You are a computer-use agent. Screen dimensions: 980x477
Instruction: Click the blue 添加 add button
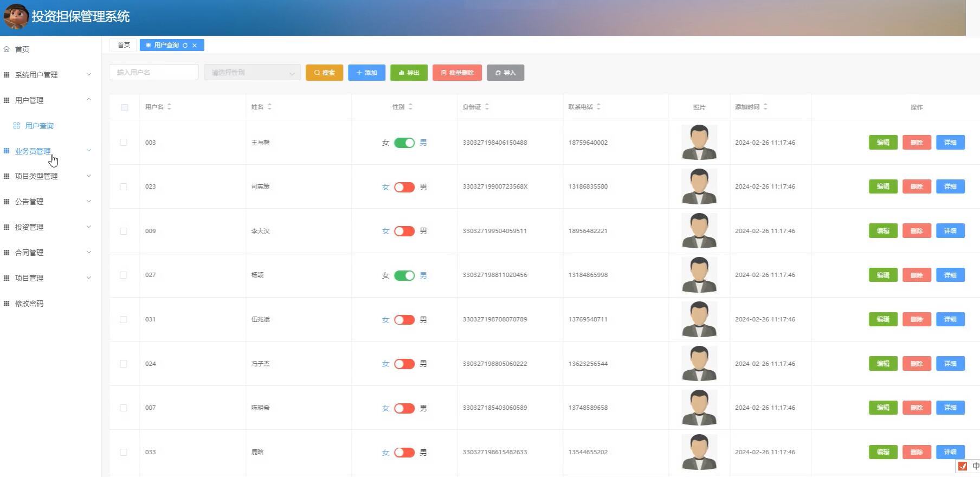[x=366, y=73]
